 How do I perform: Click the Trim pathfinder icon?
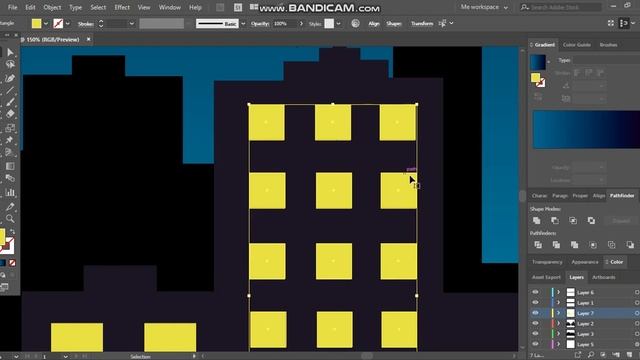(556, 245)
